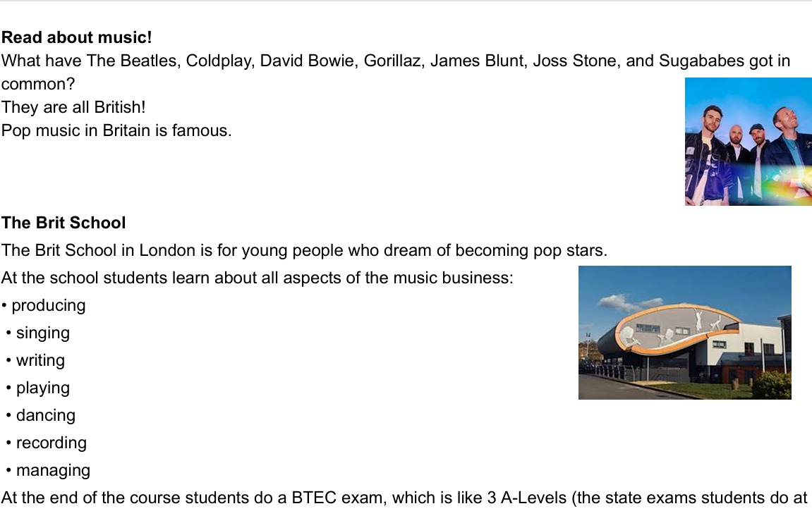Click the name 'David Bowie' in text
Viewport: 812px width, 511px height.
click(309, 61)
